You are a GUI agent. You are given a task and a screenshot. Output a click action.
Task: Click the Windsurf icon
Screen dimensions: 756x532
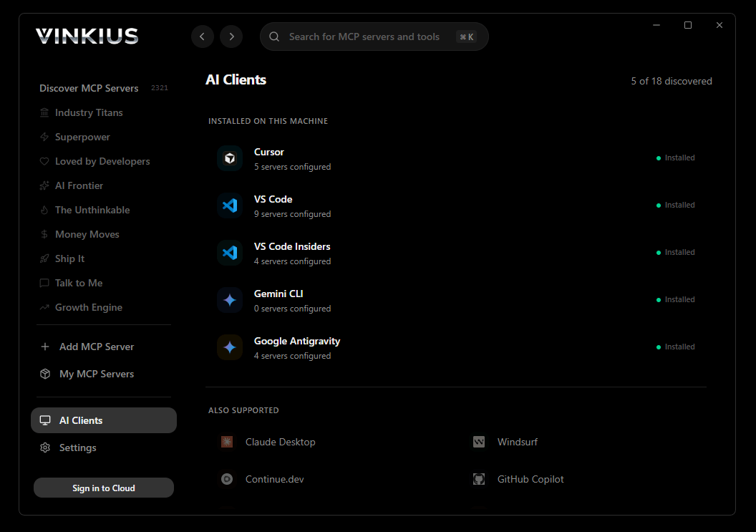click(x=479, y=442)
